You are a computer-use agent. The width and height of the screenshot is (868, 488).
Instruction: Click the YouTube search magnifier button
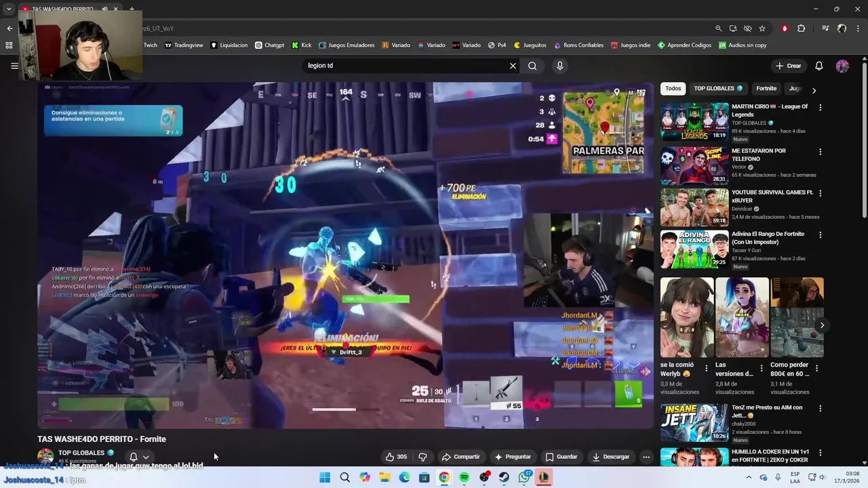click(532, 66)
